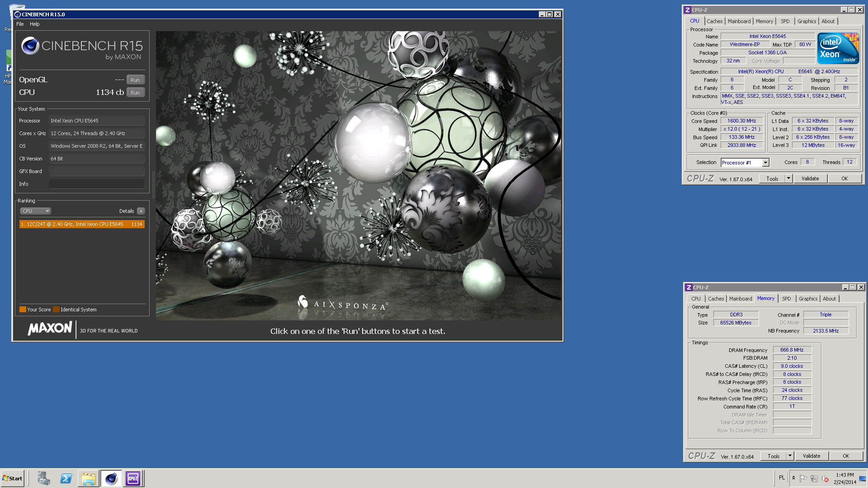
Task: Run the OpenGL benchmark test
Action: coord(135,80)
